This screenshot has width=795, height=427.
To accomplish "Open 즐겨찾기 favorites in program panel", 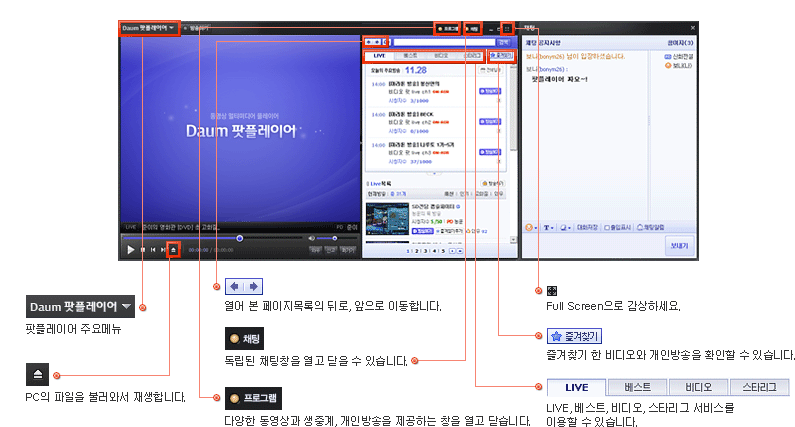I will 501,56.
